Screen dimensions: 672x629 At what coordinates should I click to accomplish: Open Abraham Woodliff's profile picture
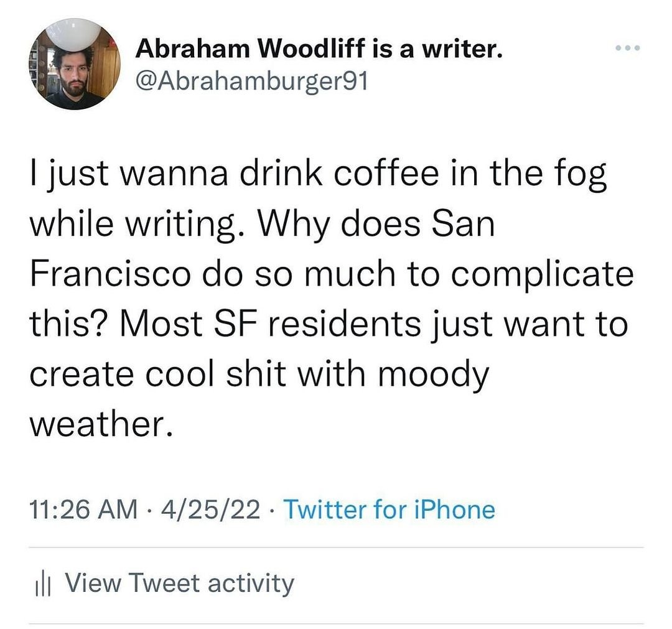[x=75, y=64]
